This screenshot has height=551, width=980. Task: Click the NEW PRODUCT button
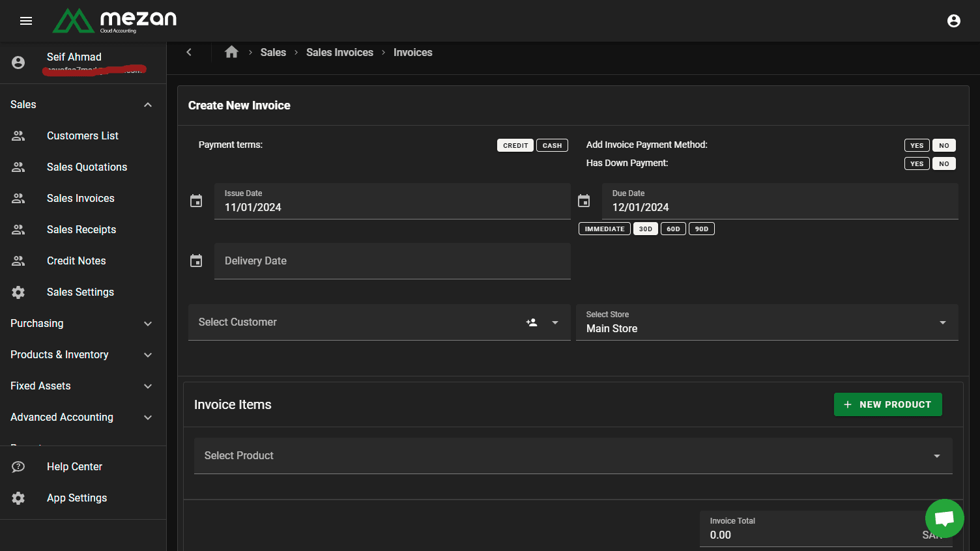888,404
